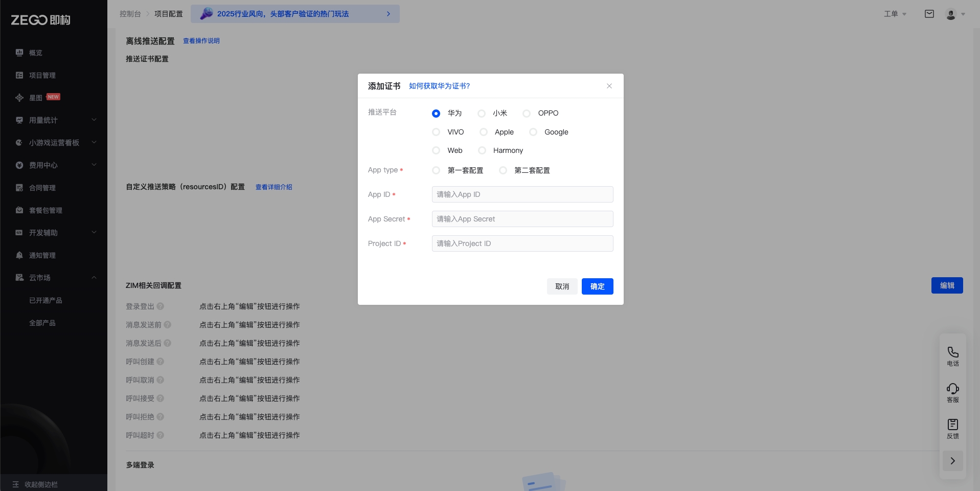
Task: Go to 通知管理 in the sidebar
Action: point(42,255)
